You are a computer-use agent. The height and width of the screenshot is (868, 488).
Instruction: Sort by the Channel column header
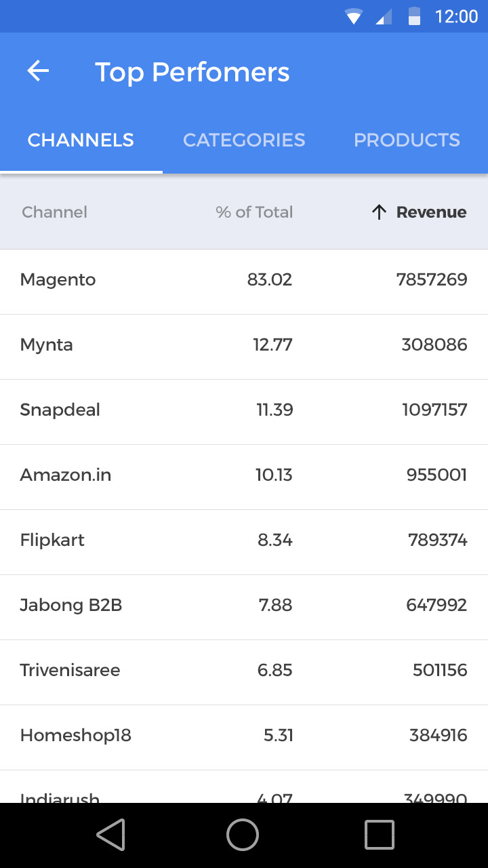(x=55, y=212)
